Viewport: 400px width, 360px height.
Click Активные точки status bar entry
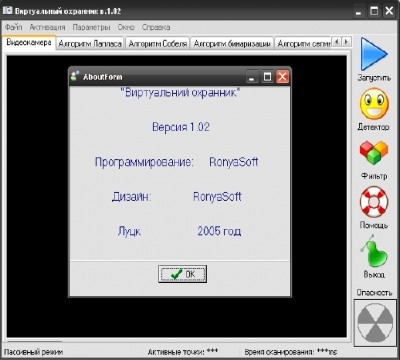coord(183,352)
